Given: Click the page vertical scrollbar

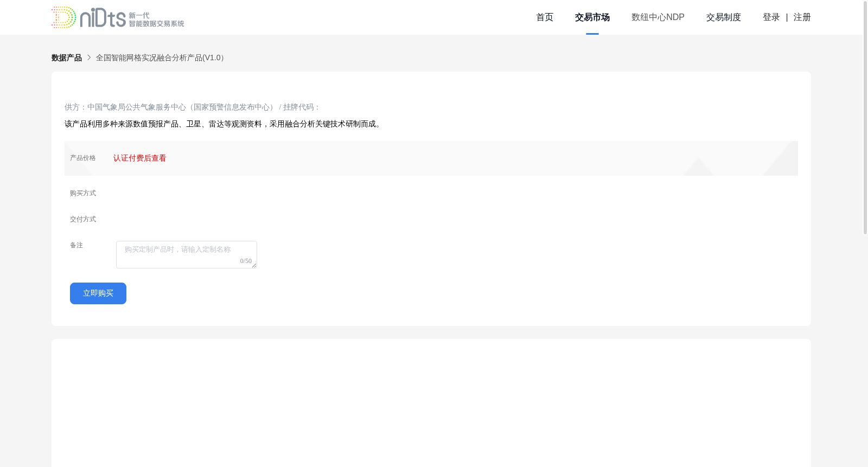Looking at the screenshot, I should click(x=865, y=117).
